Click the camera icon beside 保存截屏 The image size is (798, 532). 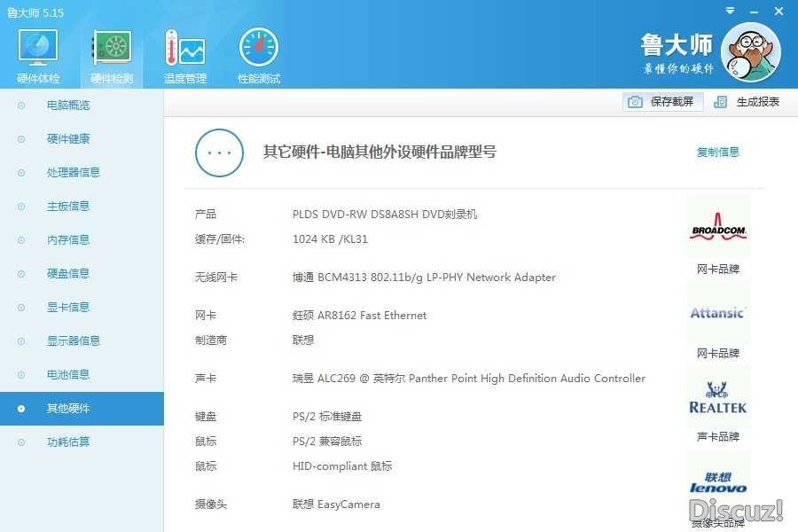tap(635, 102)
